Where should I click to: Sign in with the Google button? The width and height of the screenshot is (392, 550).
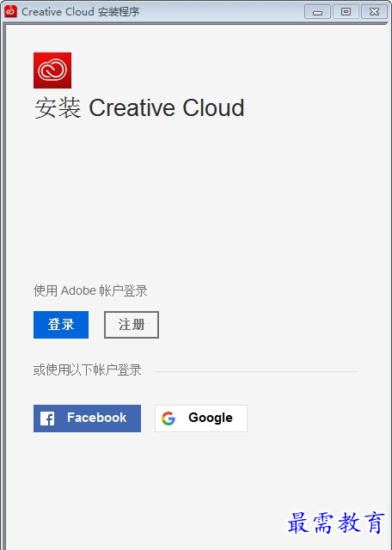tap(201, 419)
